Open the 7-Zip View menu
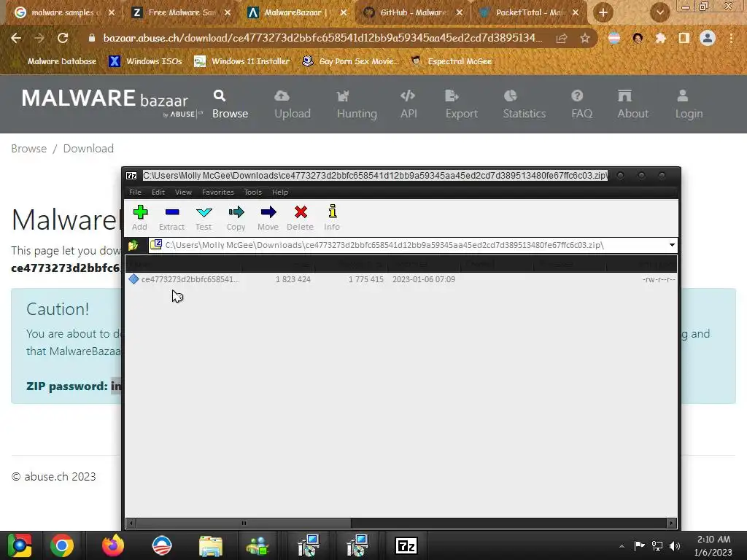The height and width of the screenshot is (560, 747). (x=183, y=192)
